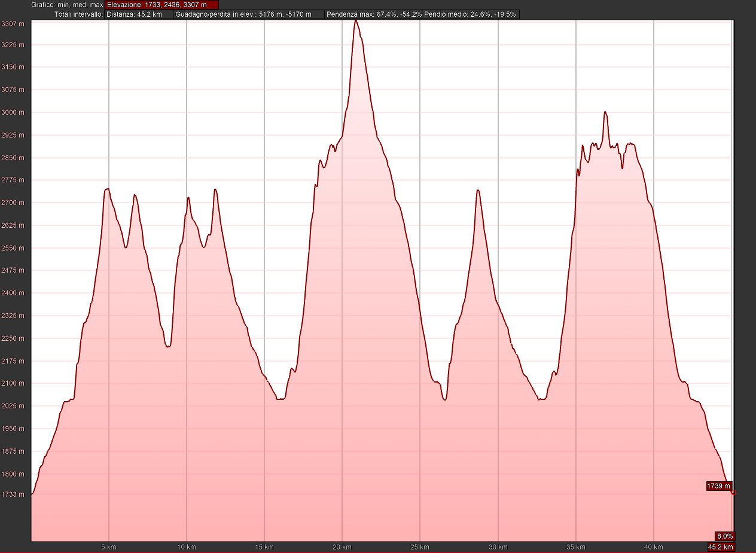The height and width of the screenshot is (553, 756).
Task: Click the 'Grafico: min. med. max' label
Action: tap(67, 5)
